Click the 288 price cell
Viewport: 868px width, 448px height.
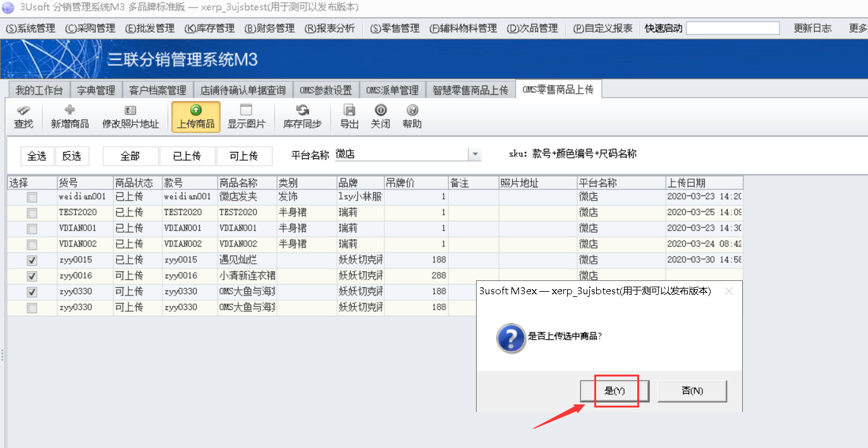pyautogui.click(x=416, y=276)
